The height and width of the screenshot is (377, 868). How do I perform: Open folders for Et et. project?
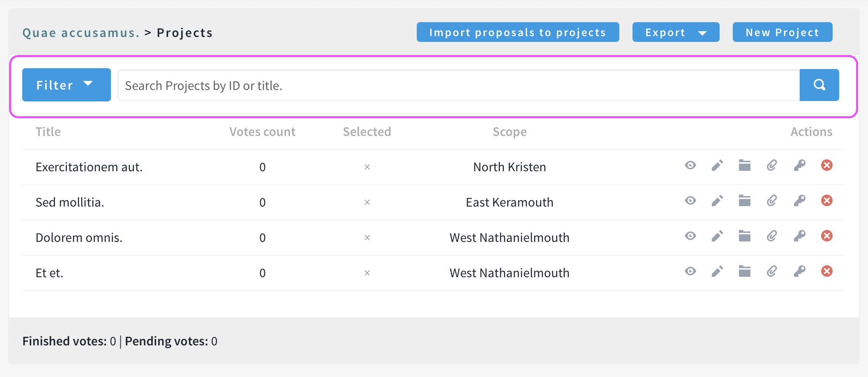click(744, 271)
